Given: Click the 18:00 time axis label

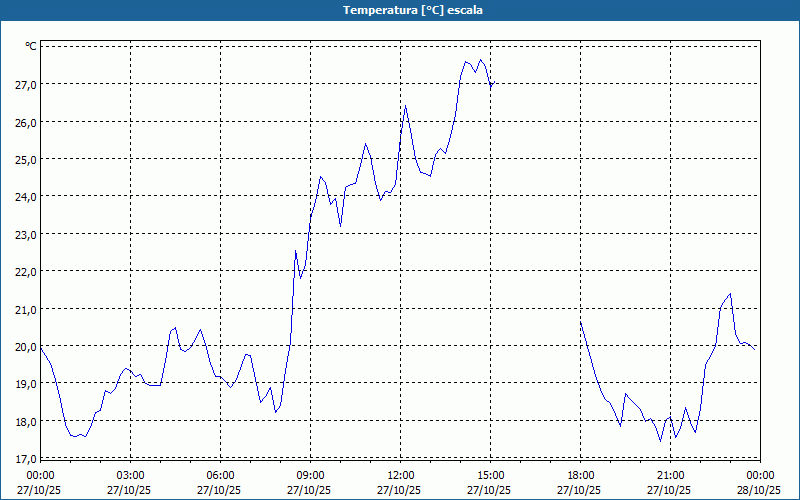Looking at the screenshot, I should pyautogui.click(x=580, y=475).
